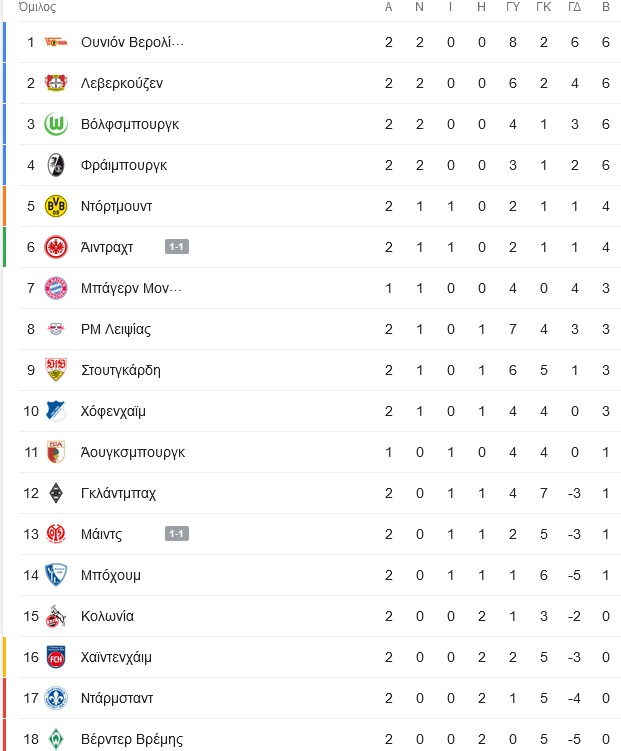The width and height of the screenshot is (621, 751).
Task: Click the Köln goat crest
Action: tap(55, 616)
